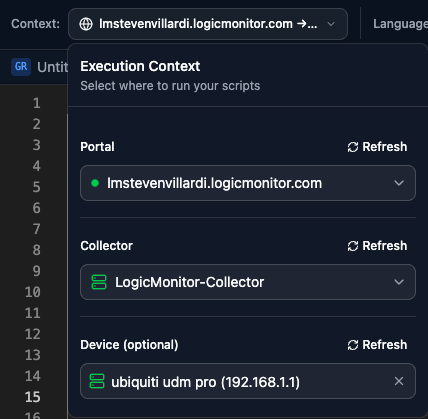Open the Portal dropdown lmstevenvillardi.logicmonitor.com

click(x=248, y=183)
